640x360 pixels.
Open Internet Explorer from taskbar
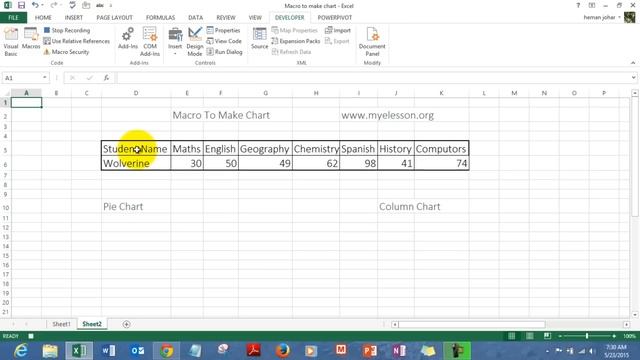click(20, 351)
